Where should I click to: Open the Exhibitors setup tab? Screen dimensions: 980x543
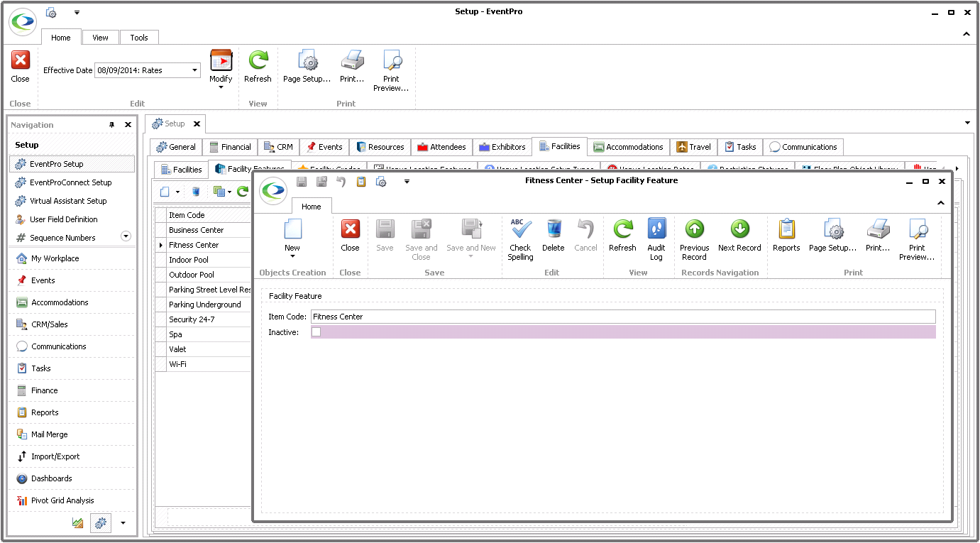coord(502,147)
